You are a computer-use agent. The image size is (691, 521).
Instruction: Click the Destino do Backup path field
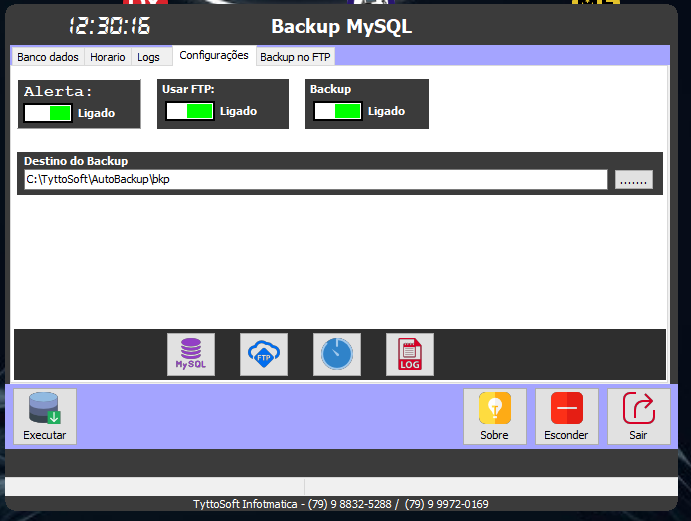315,180
